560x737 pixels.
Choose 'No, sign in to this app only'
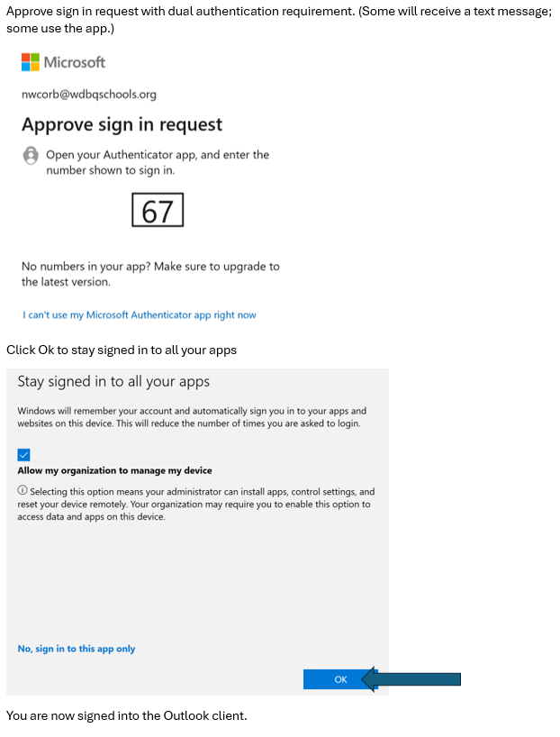point(77,649)
